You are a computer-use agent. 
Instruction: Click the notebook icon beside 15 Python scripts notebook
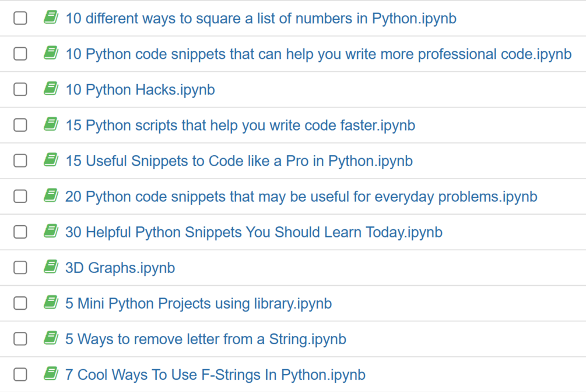point(51,125)
